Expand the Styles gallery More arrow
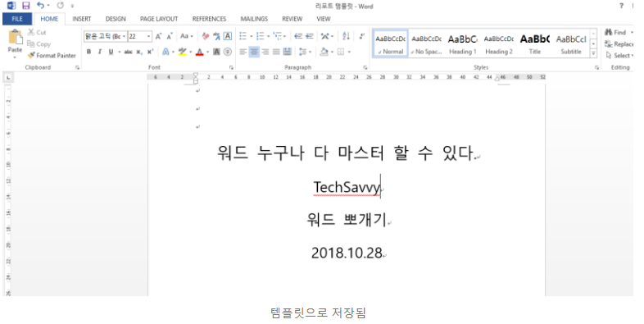The image size is (644, 324). 593,53
